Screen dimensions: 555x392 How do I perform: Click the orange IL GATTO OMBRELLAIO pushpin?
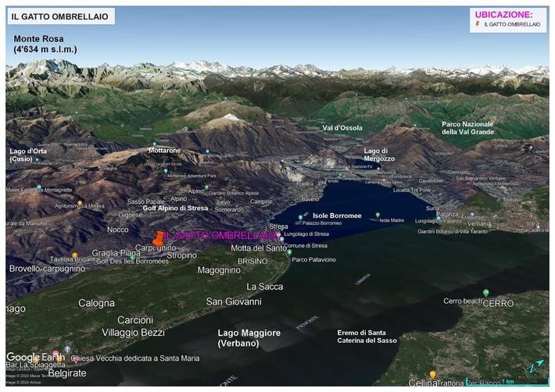pyautogui.click(x=159, y=237)
